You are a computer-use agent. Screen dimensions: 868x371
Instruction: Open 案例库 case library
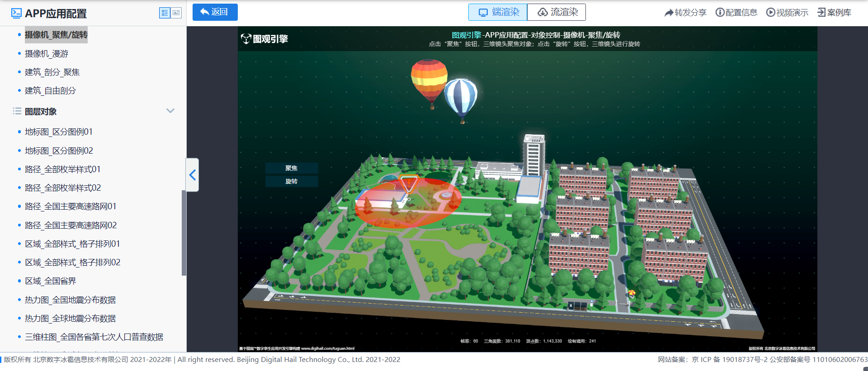coord(834,13)
